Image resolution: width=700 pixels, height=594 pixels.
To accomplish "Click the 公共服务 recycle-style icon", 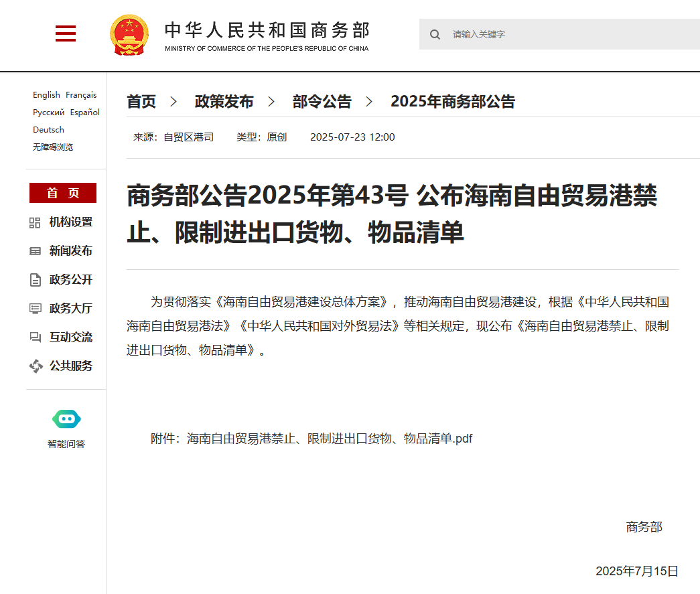I will 36,366.
